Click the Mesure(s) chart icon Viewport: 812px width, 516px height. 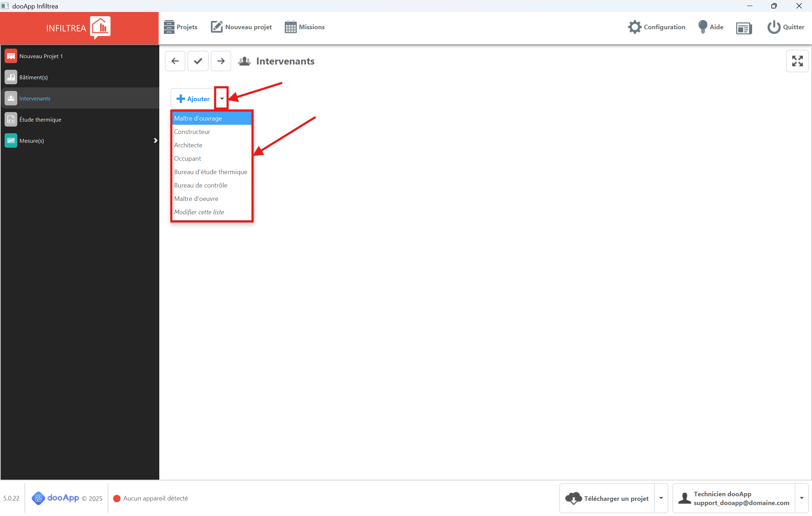[11, 141]
